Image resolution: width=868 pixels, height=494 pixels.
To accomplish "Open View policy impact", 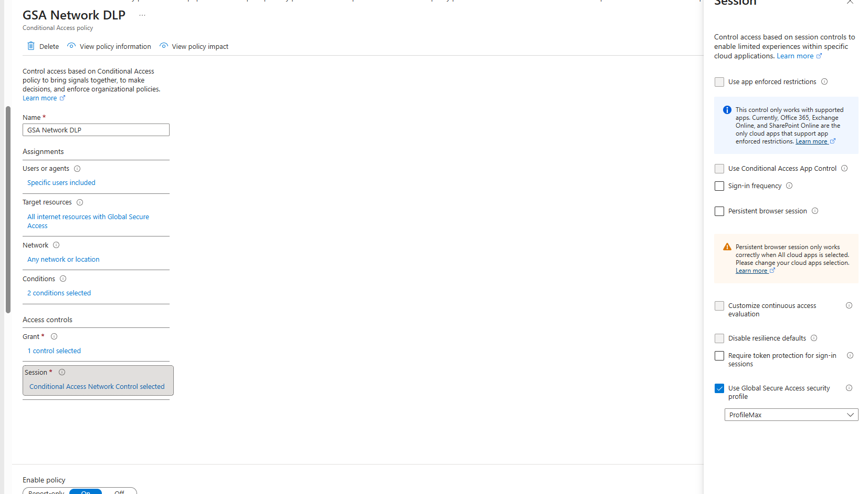I will [194, 46].
